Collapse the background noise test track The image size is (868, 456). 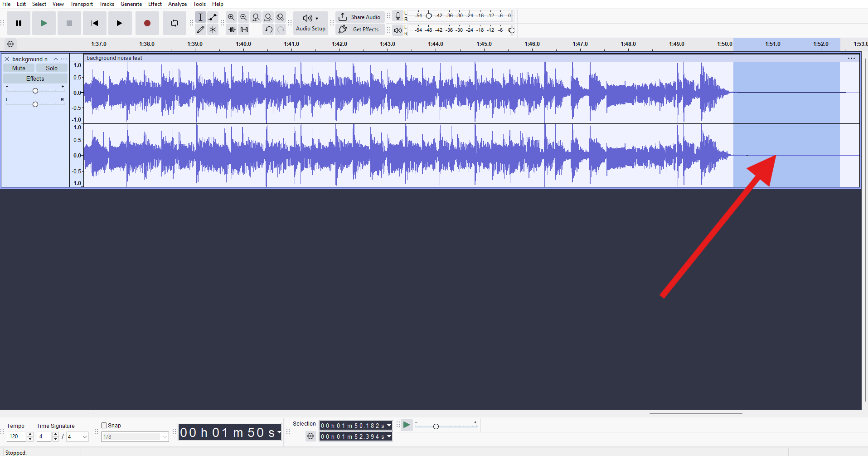point(55,59)
